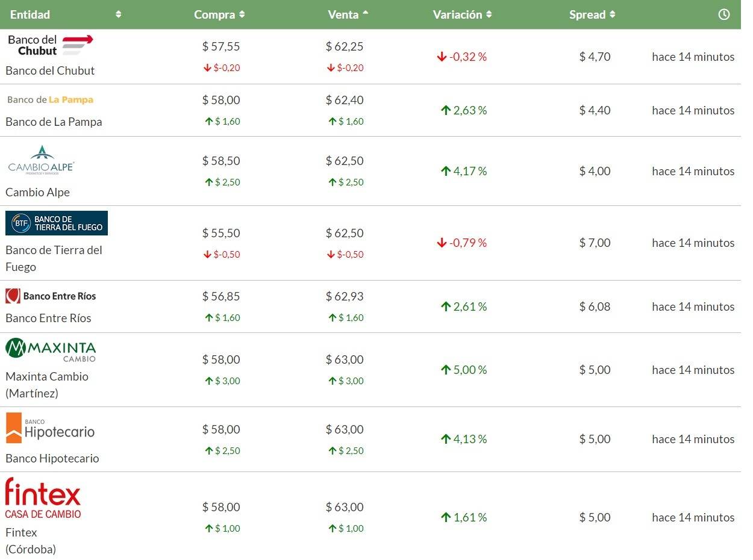Click Banco Entre Ríos's $ 6,08 spread

coord(595,306)
